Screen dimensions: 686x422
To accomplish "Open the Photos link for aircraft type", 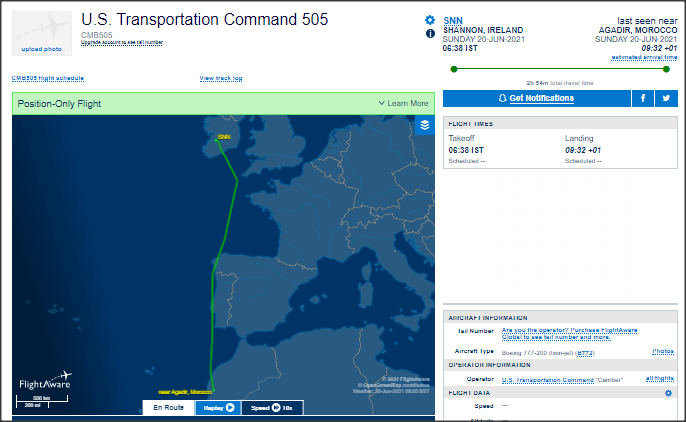I will [662, 352].
